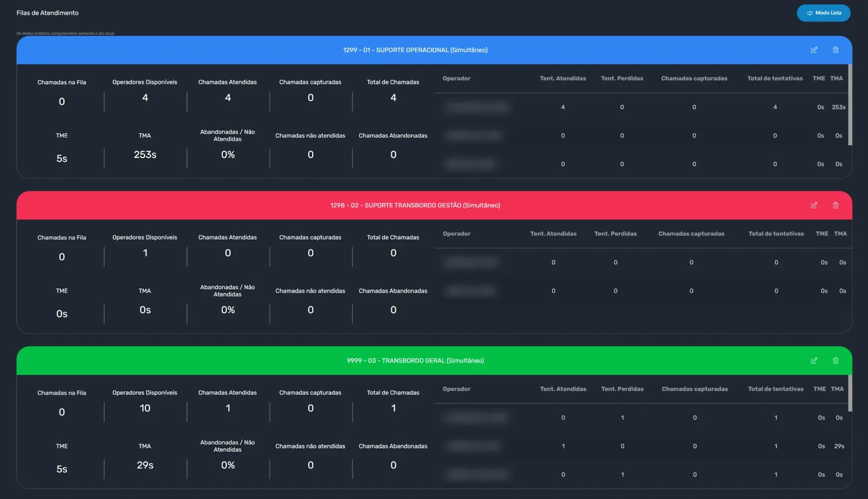Viewport: 868px width, 499px height.
Task: Click large "29s" TMA summary in TRANSBORDO GERAL
Action: (145, 465)
